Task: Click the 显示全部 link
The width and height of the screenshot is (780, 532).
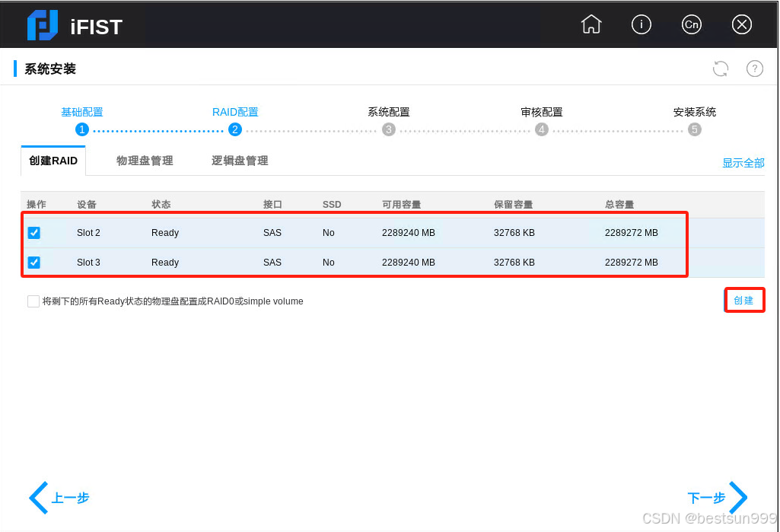Action: click(x=743, y=163)
